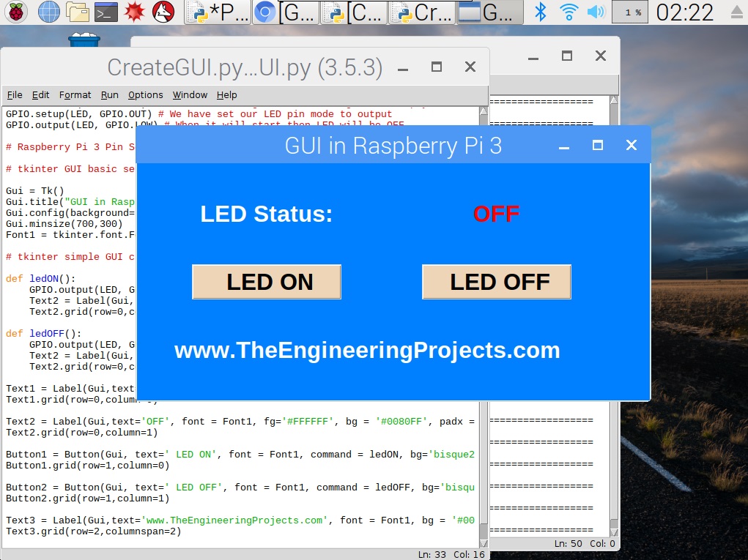Click the LED ON button
The height and width of the screenshot is (560, 748).
(x=267, y=282)
